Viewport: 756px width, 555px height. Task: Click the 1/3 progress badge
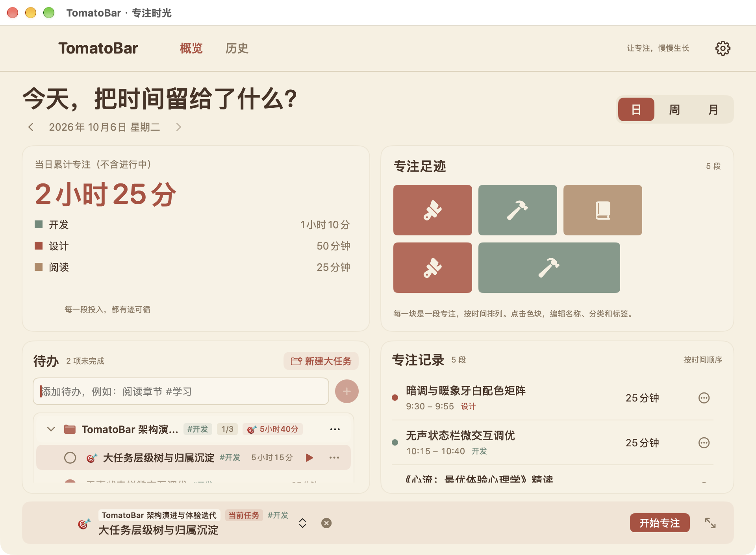[x=227, y=429]
